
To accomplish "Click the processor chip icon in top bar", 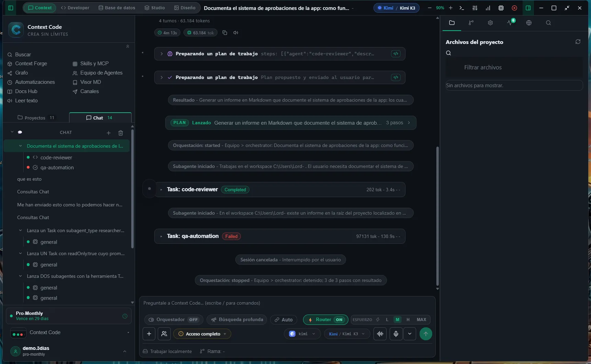I will (501, 8).
